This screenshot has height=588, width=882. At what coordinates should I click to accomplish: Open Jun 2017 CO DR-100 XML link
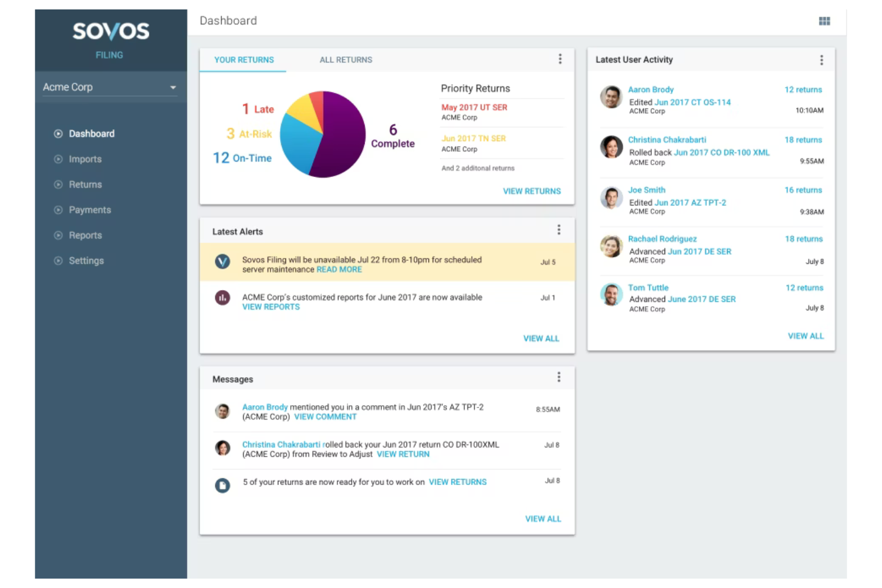point(722,153)
